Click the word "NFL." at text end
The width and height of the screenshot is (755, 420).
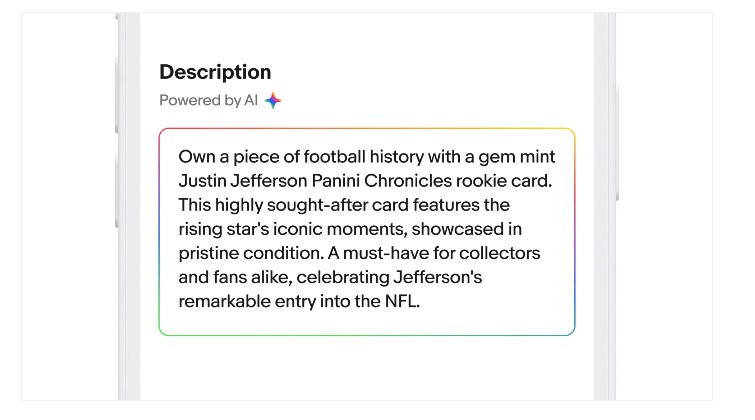[x=402, y=301]
